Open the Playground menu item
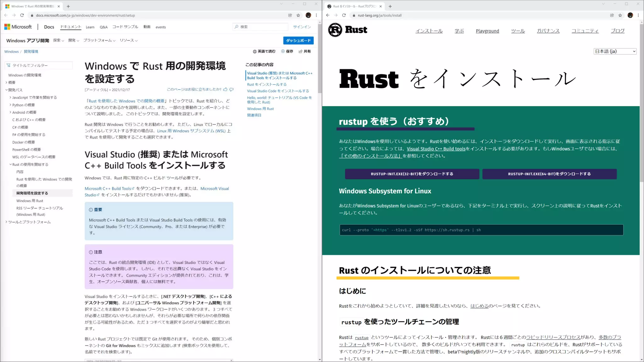Viewport: 644px width, 362px height. 487,31
